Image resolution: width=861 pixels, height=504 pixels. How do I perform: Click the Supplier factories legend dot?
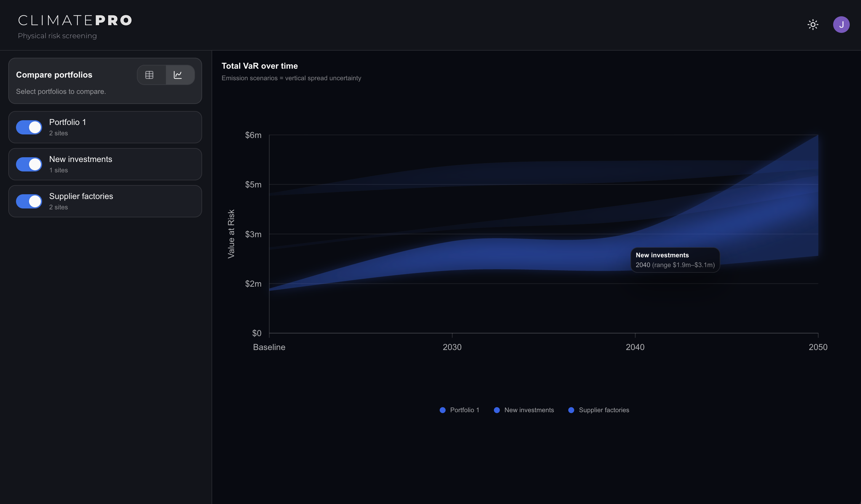[571, 410]
